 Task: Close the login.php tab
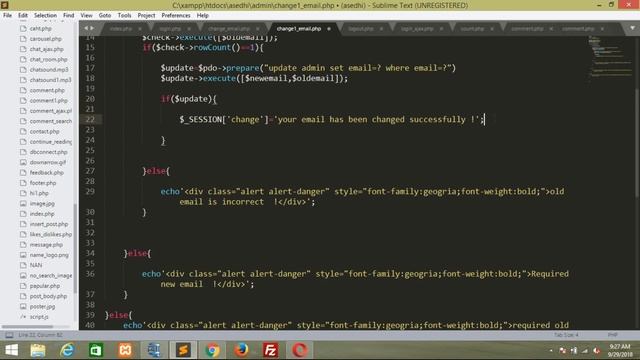189,29
